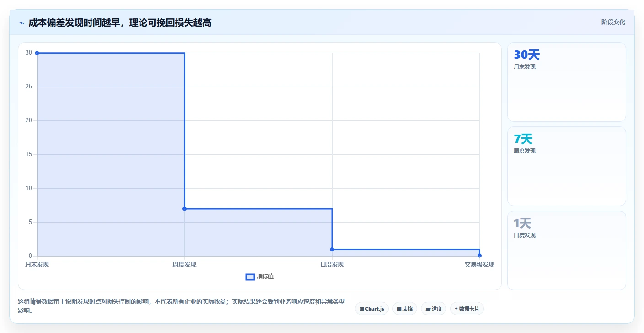Screen dimensions: 644x333
Task: Click the y-axis value 25
Action: tap(29, 87)
